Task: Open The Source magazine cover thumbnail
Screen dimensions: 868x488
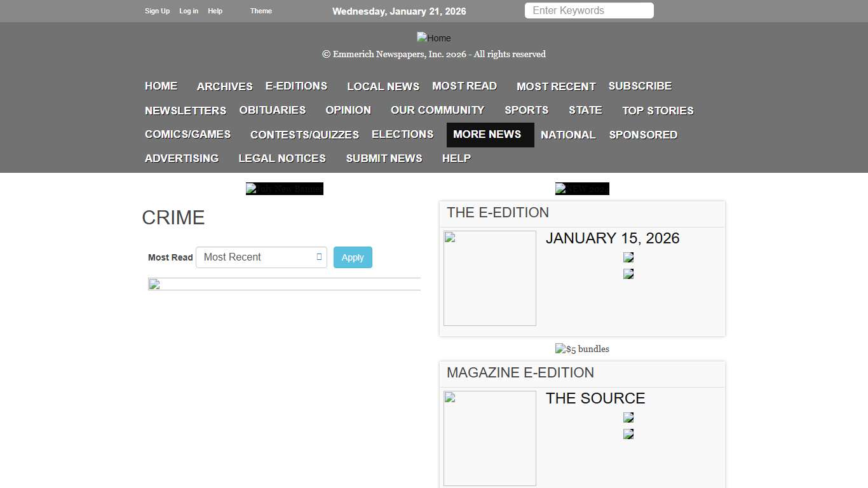Action: pyautogui.click(x=489, y=438)
